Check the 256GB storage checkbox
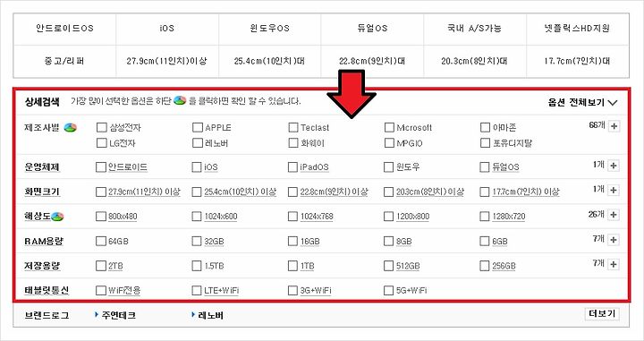Screen dimensions: 644x341 pos(485,266)
